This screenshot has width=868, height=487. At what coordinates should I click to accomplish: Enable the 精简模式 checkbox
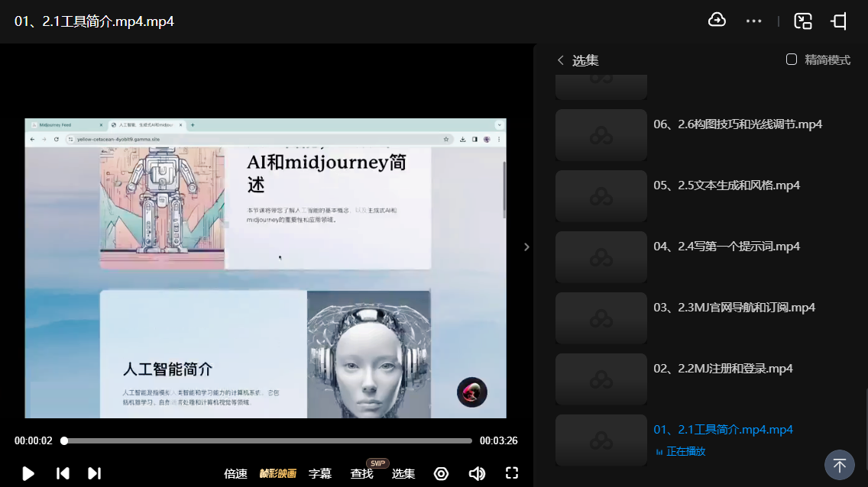[792, 60]
